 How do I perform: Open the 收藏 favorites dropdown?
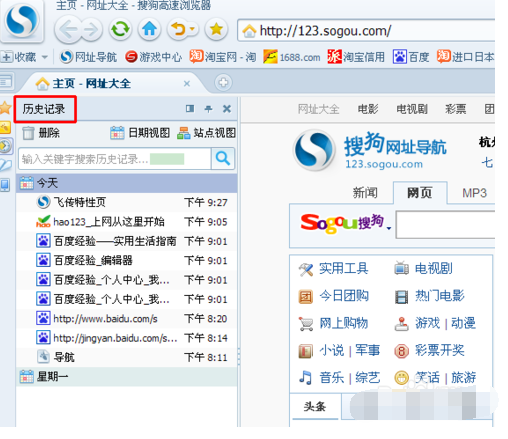click(24, 57)
